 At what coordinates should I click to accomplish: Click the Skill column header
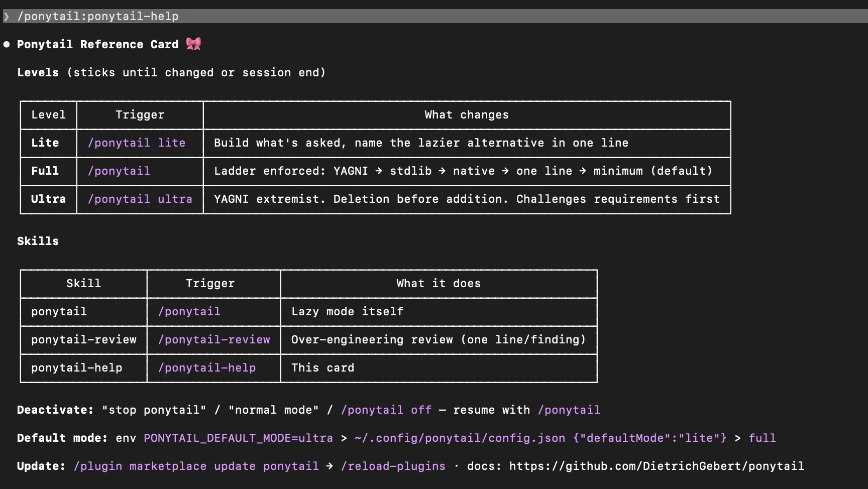click(84, 283)
